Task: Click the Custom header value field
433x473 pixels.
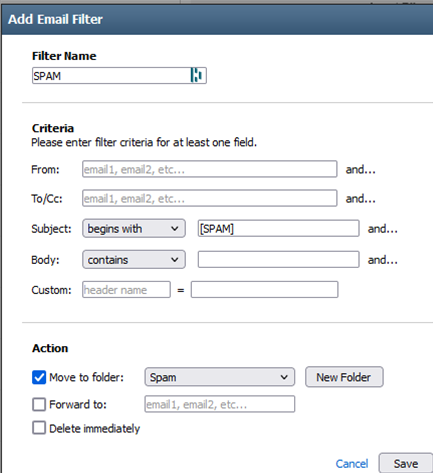Action: tap(265, 290)
